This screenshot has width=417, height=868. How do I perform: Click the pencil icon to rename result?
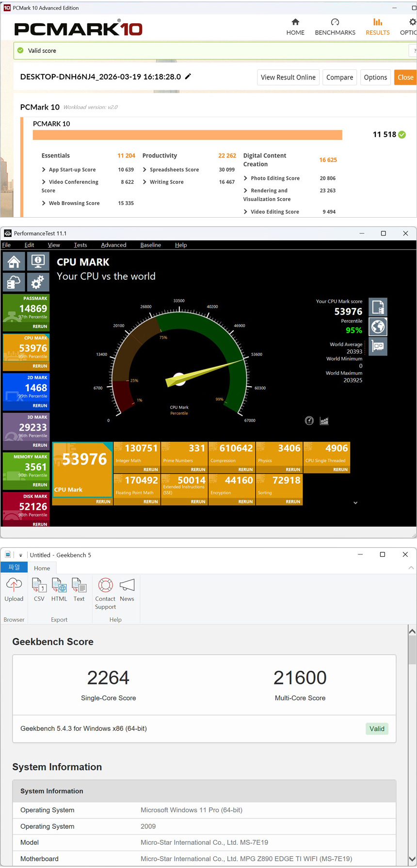pos(188,77)
